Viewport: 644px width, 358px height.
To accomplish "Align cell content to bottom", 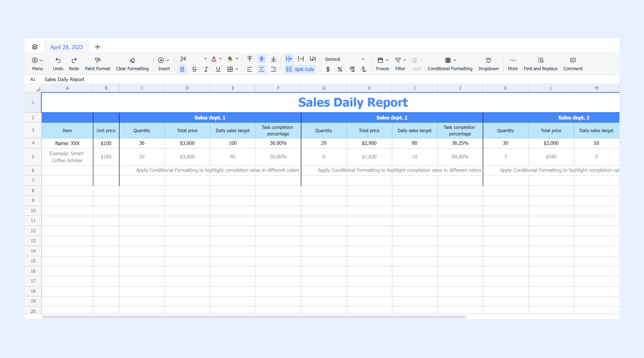I will tap(273, 59).
